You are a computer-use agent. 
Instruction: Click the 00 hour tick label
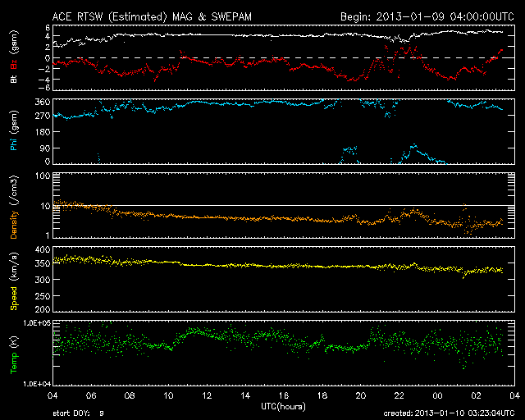coord(437,395)
